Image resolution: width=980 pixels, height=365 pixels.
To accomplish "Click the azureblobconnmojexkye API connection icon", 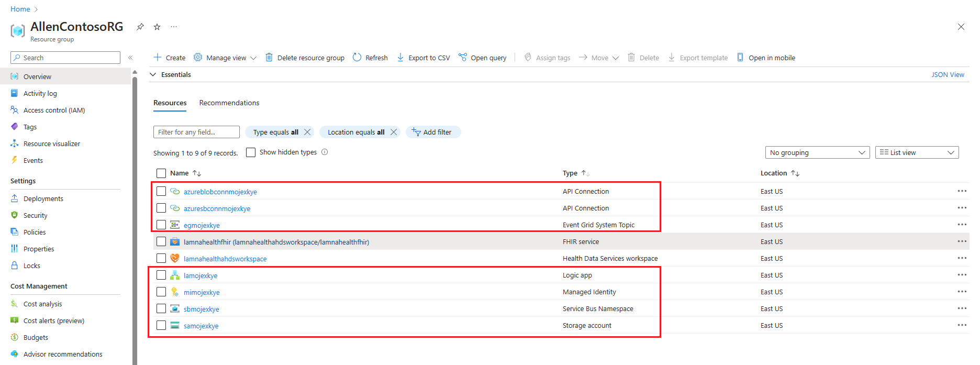I will [x=175, y=192].
